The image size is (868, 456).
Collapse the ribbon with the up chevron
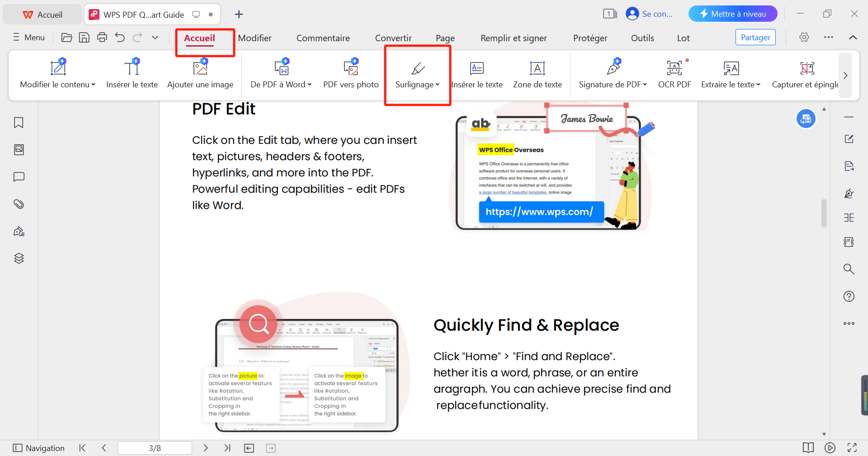coord(853,37)
